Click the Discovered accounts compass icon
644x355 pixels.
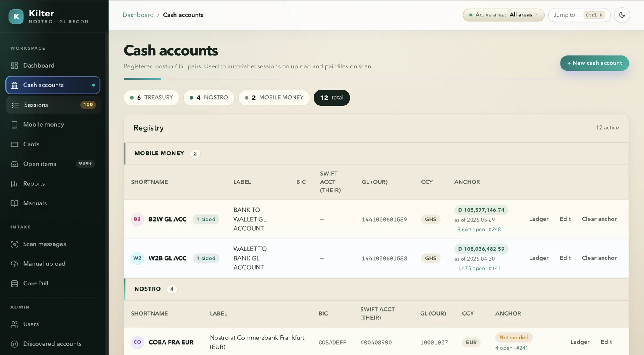tap(14, 344)
